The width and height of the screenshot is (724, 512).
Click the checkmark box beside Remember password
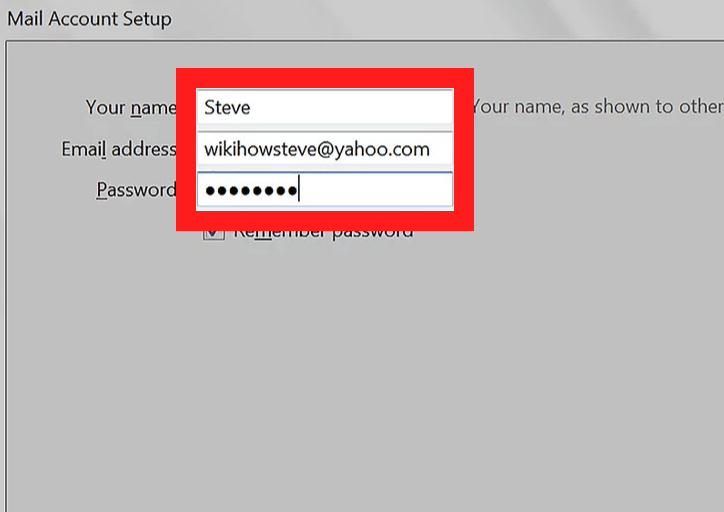point(213,234)
